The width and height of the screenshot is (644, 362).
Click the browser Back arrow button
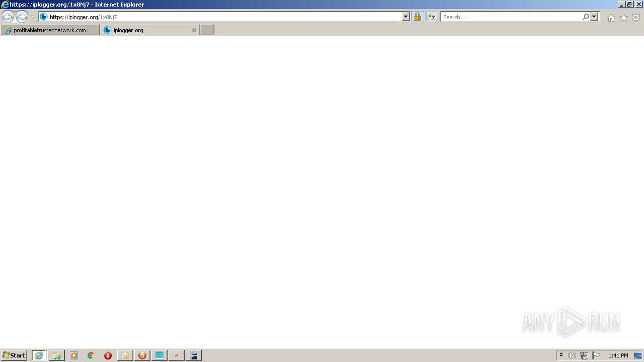8,17
